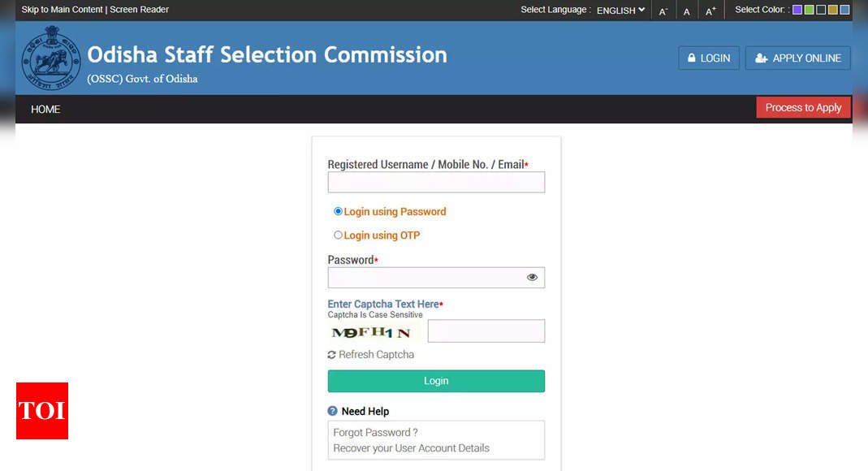Screen dimensions: 868x471
Task: Click the red Process to Apply tab
Action: coord(803,107)
